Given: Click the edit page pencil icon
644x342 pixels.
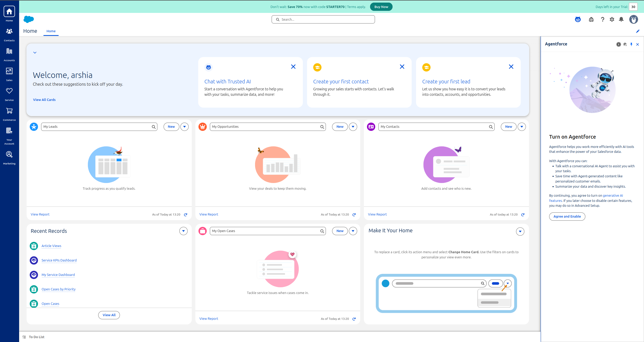Looking at the screenshot, I should point(638,31).
